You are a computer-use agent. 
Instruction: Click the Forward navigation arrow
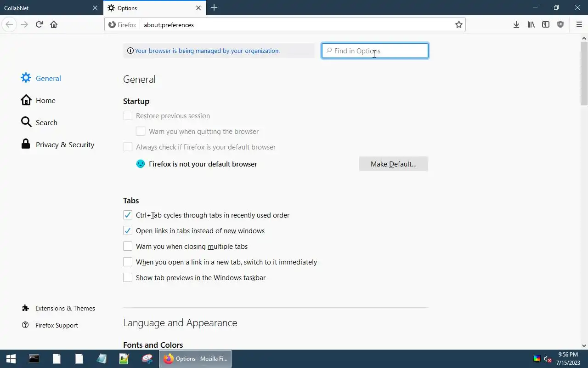(24, 24)
